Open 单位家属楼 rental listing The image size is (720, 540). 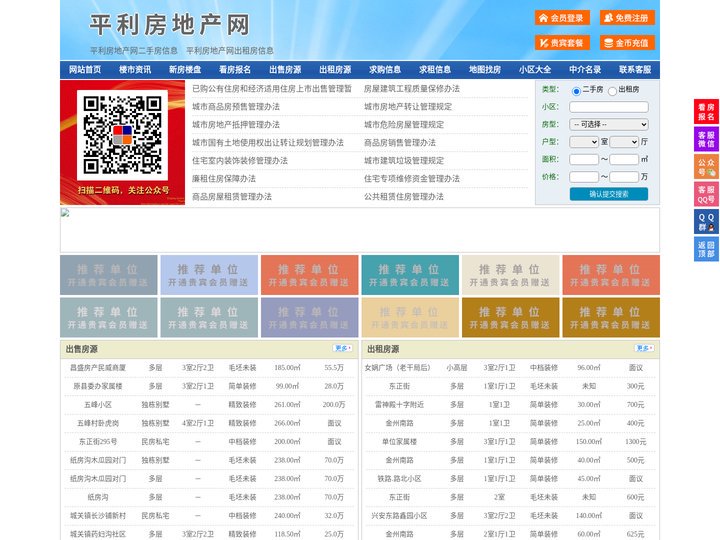coord(399,442)
